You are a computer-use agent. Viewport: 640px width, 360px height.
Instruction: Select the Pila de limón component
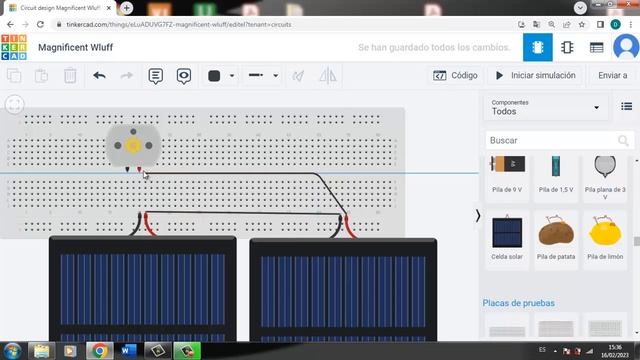tap(605, 239)
